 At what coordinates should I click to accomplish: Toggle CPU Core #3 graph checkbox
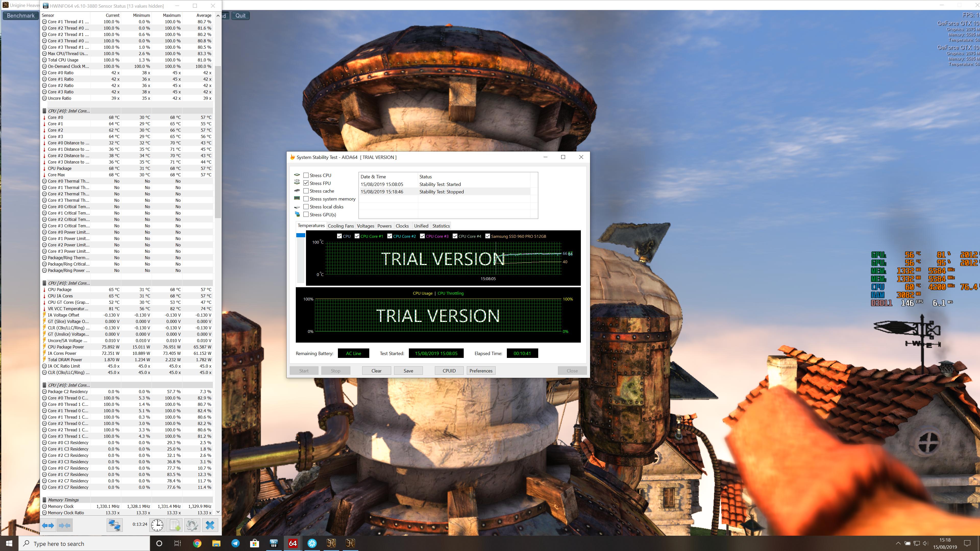coord(422,236)
